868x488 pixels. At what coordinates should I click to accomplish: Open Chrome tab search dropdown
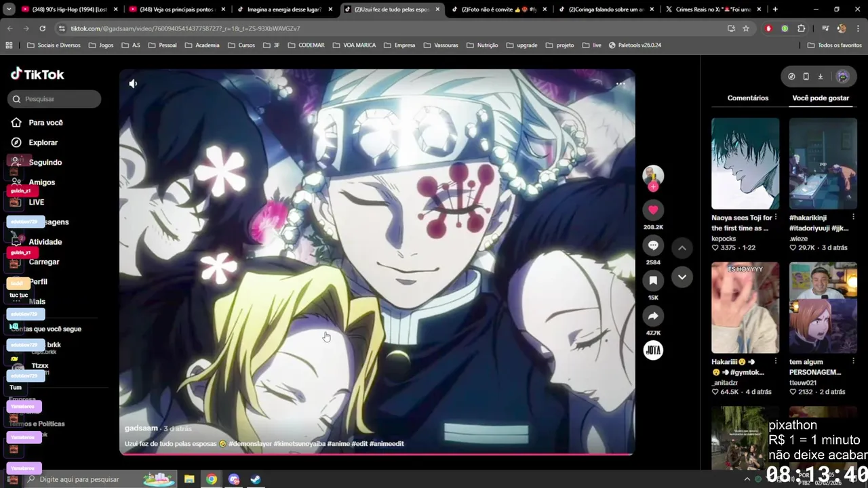click(x=9, y=9)
